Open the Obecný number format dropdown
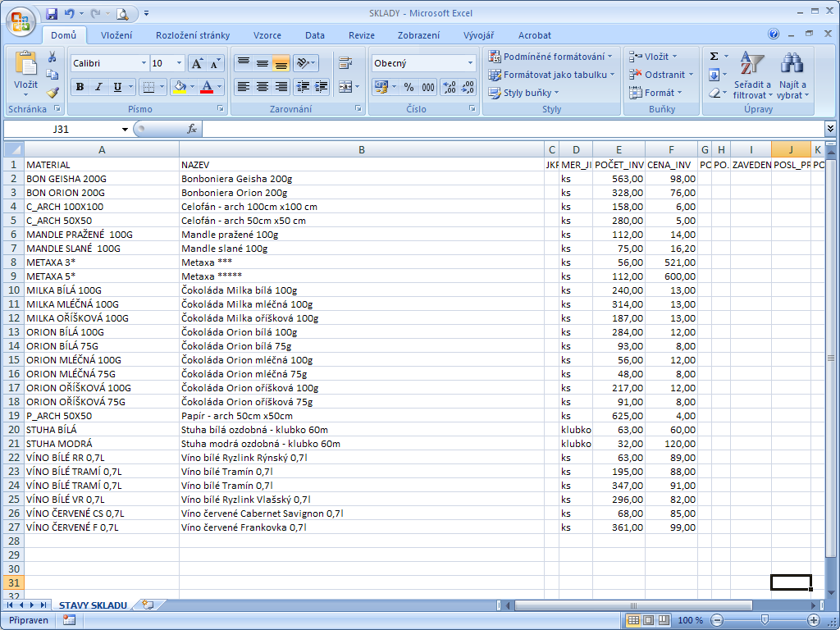 [470, 63]
